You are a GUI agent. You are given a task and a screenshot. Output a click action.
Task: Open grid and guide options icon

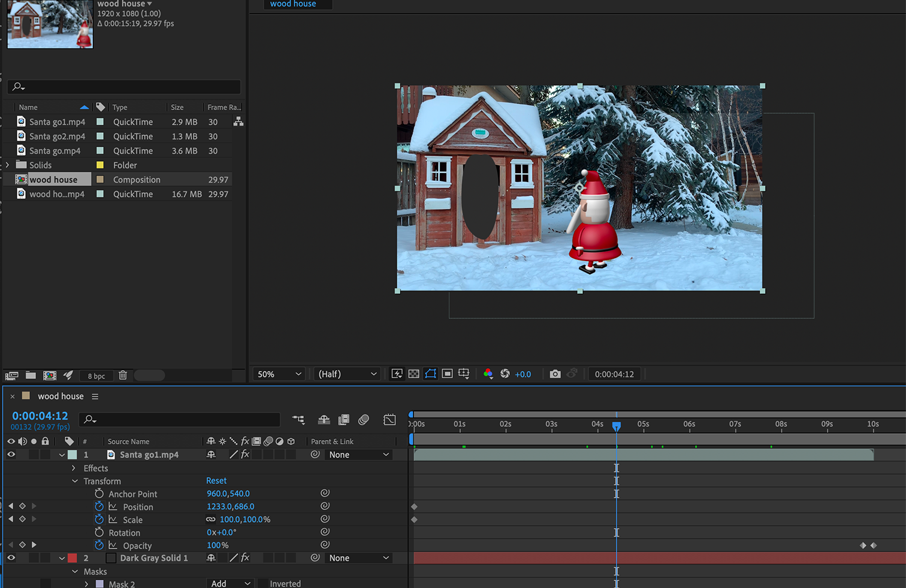pos(464,374)
